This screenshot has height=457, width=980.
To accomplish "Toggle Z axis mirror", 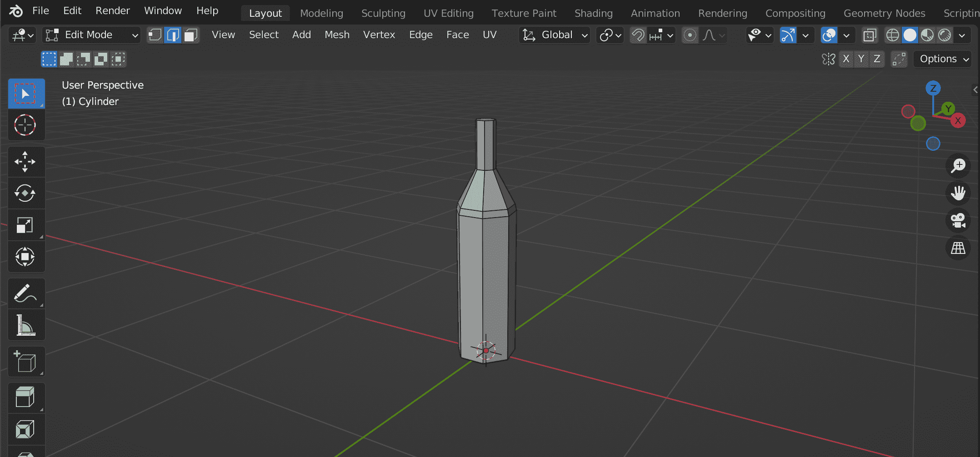I will point(877,59).
